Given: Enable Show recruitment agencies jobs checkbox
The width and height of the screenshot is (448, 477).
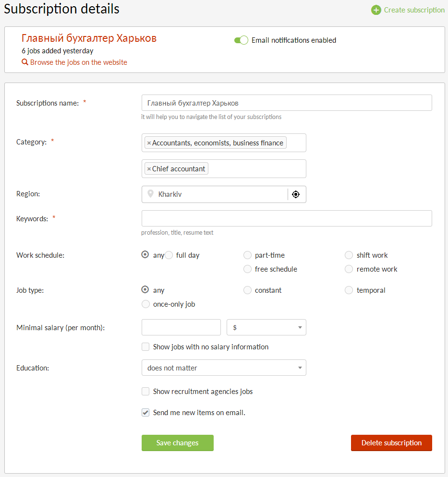Looking at the screenshot, I should (x=145, y=392).
